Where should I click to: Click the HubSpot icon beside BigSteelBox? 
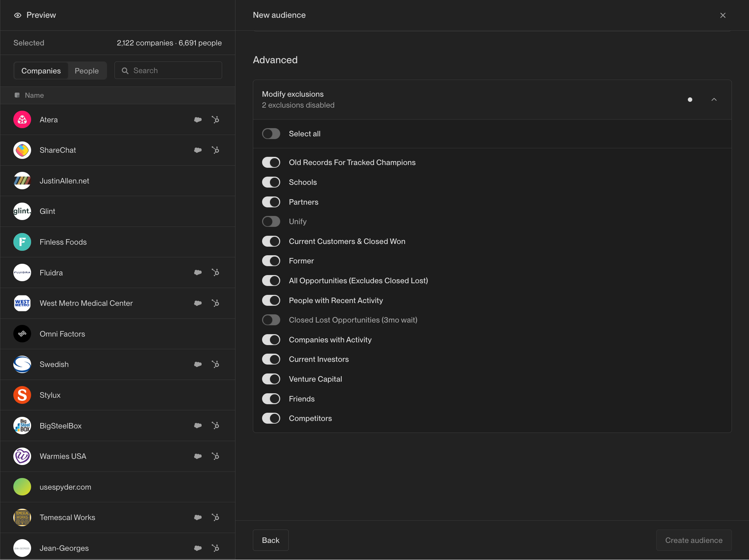[215, 425]
